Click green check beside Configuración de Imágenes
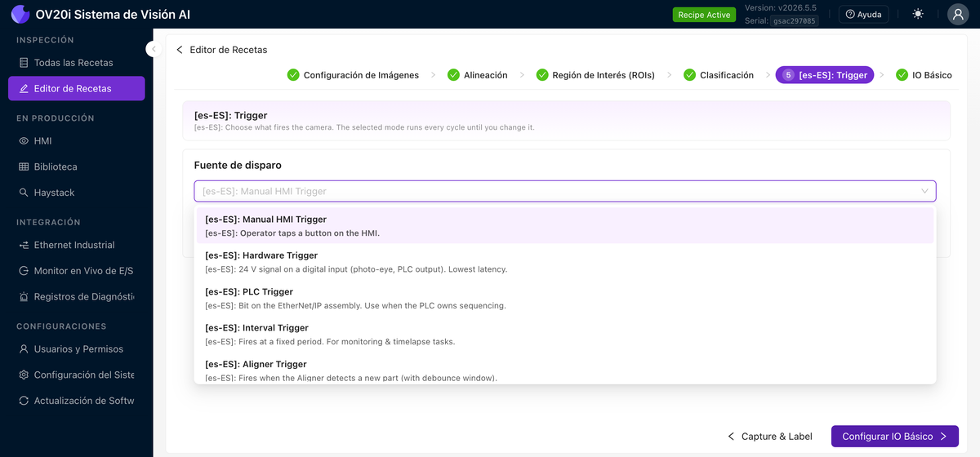980x457 pixels. click(293, 75)
